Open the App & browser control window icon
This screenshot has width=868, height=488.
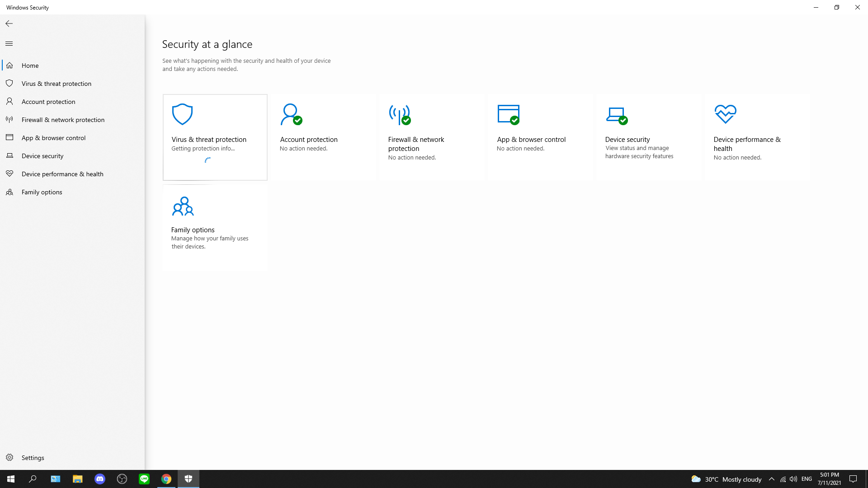pos(508,114)
